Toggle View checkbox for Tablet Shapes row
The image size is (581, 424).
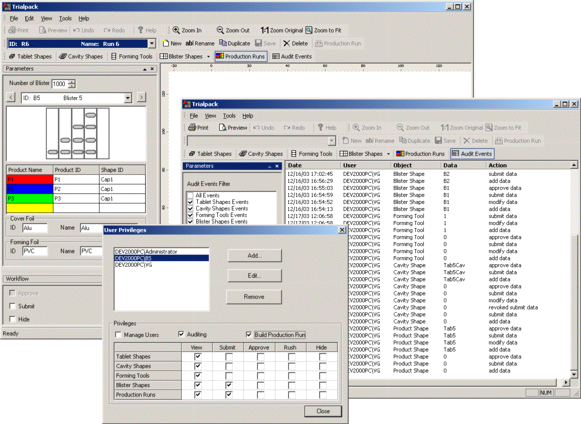click(x=197, y=357)
